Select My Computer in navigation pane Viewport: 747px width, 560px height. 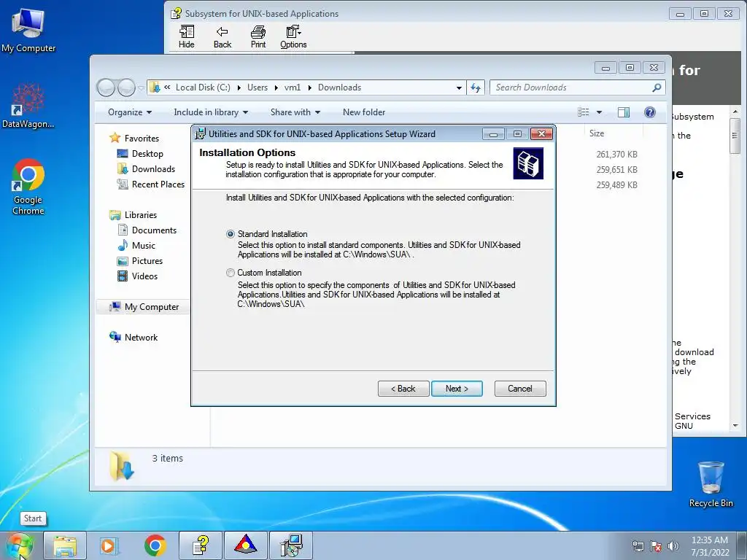pos(152,307)
